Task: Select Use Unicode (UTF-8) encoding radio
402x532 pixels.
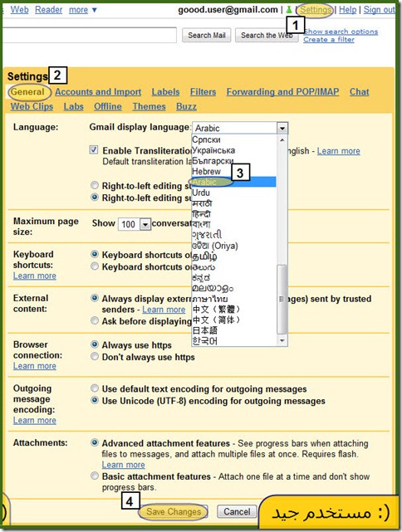Action: coord(95,400)
